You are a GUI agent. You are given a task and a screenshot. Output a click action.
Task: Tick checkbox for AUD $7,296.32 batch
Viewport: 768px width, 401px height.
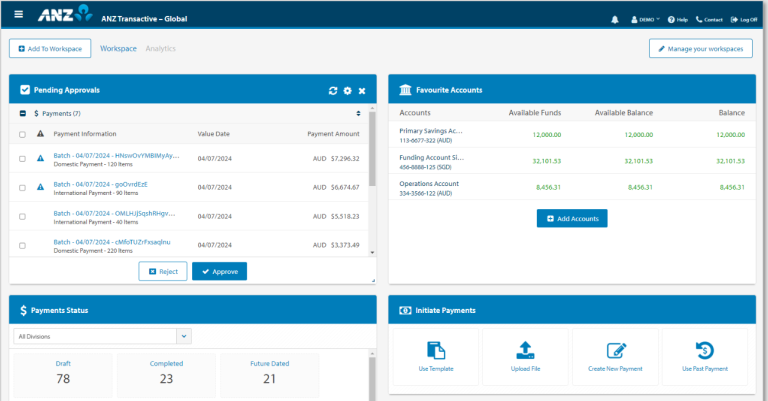pyautogui.click(x=22, y=159)
